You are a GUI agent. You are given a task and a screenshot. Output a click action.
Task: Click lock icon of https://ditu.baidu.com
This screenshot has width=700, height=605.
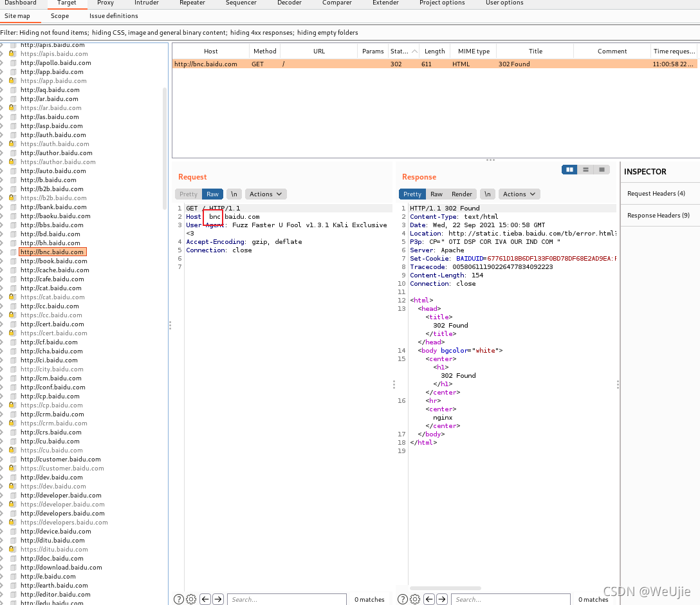point(12,549)
